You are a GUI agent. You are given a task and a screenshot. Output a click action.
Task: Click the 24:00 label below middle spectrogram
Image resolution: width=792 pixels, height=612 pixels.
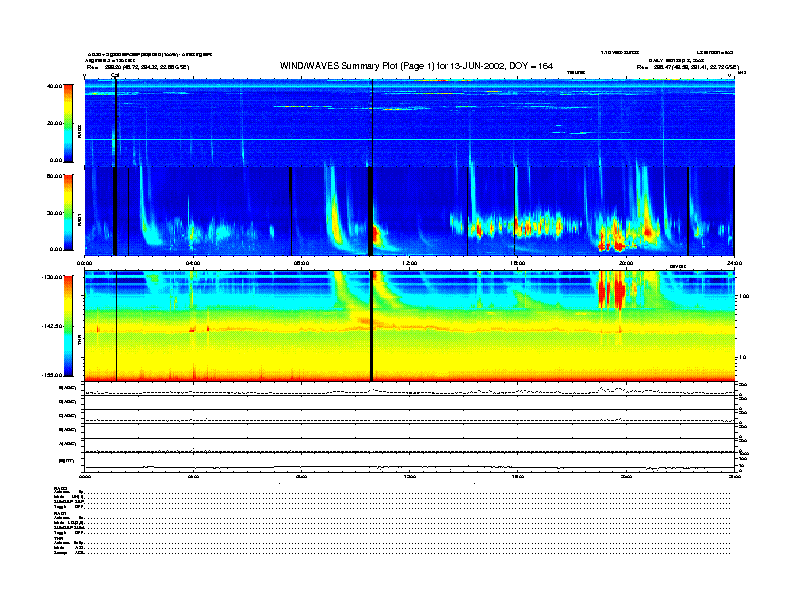pyautogui.click(x=734, y=263)
